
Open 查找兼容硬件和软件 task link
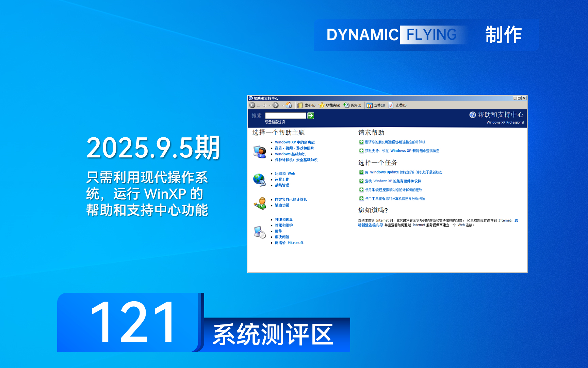[x=393, y=181]
